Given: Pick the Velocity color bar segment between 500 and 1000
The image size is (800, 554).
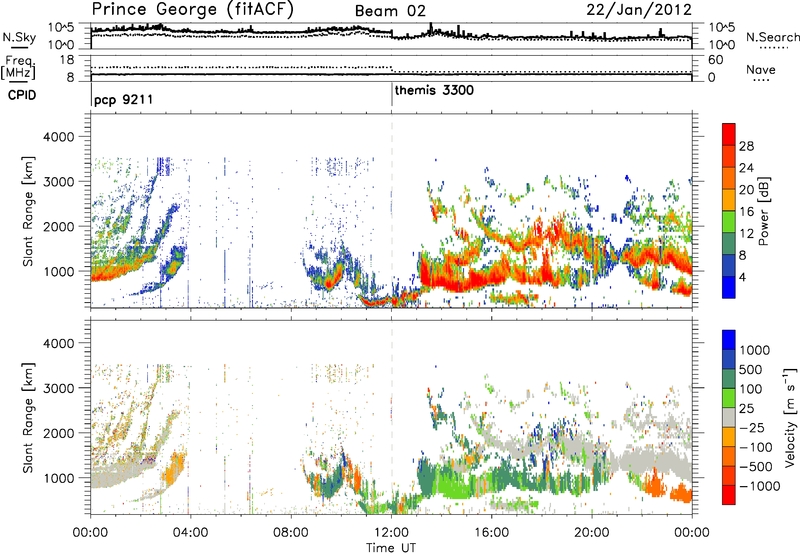Looking at the screenshot, I should pos(729,360).
